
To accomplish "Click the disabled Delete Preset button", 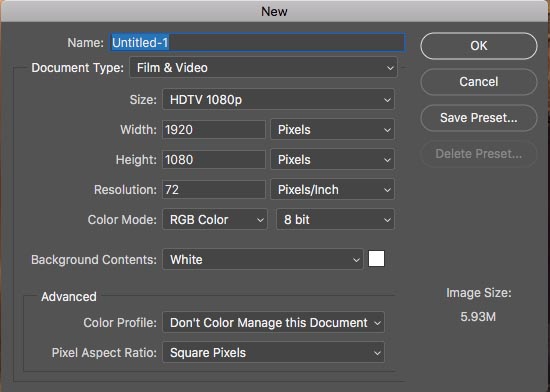I will tap(478, 154).
